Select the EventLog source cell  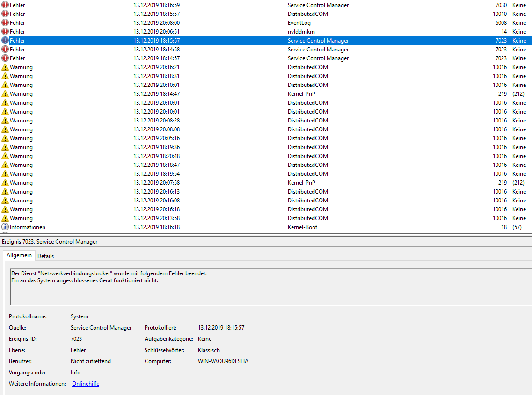pyautogui.click(x=299, y=23)
